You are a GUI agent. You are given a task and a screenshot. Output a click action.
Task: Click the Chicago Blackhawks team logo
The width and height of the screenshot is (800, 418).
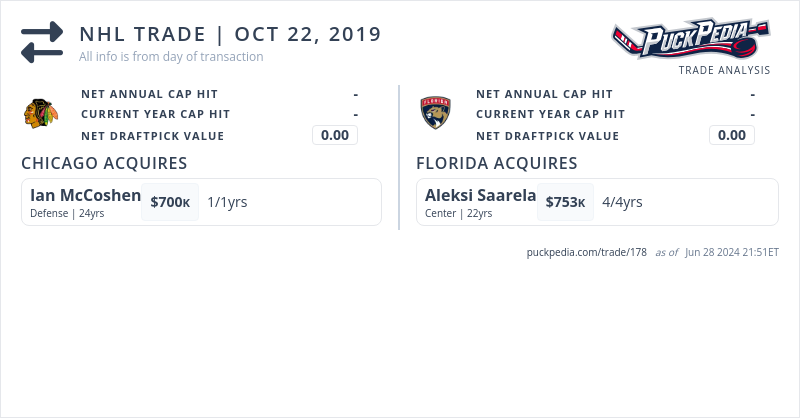click(41, 113)
